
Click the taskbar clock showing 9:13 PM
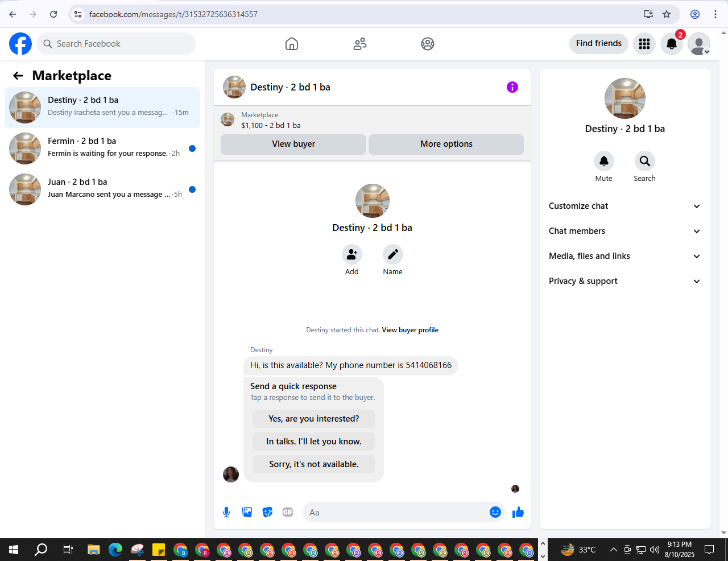coord(680,550)
